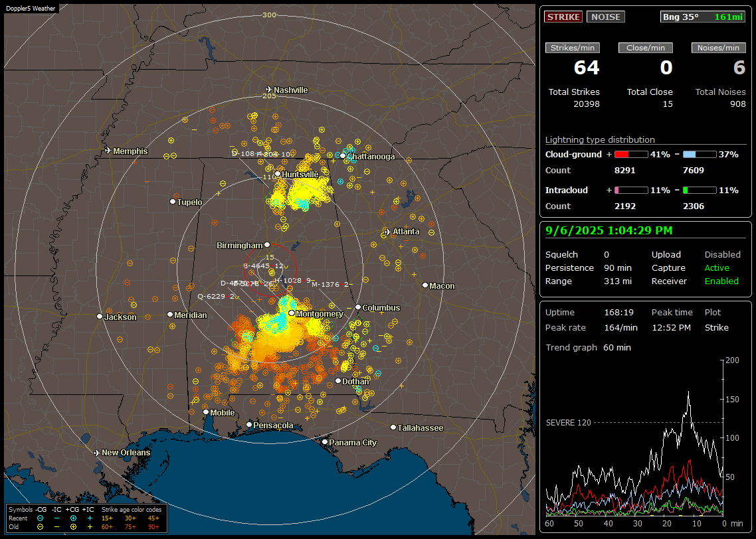Click the Old +CG legend symbol
756x539 pixels.
[x=73, y=527]
